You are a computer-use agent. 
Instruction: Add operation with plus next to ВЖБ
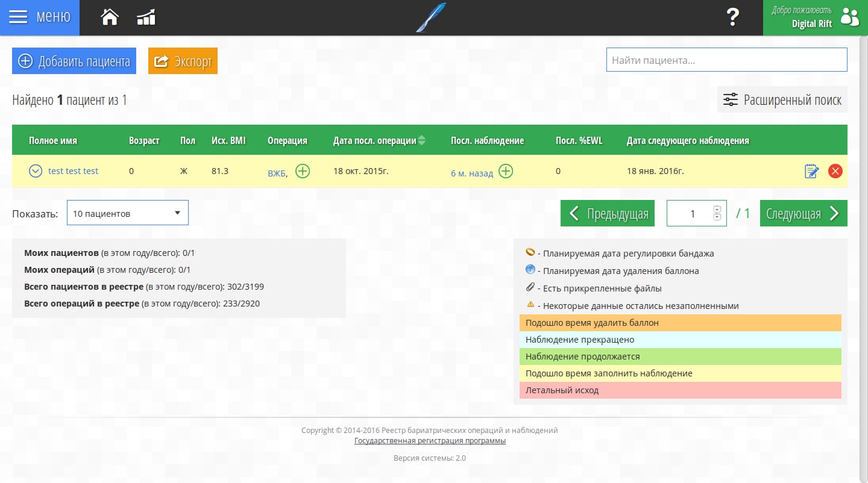coord(303,172)
